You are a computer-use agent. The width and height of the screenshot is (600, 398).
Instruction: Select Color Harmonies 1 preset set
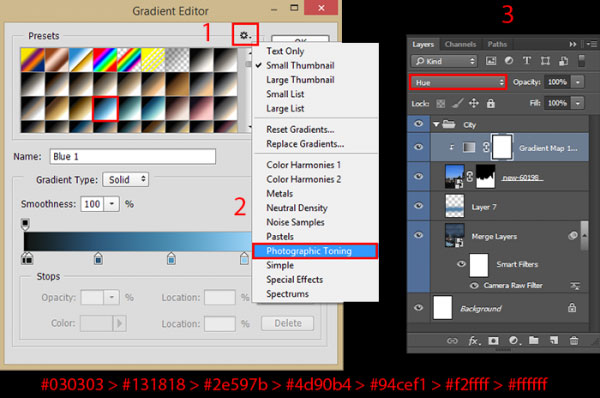(303, 165)
